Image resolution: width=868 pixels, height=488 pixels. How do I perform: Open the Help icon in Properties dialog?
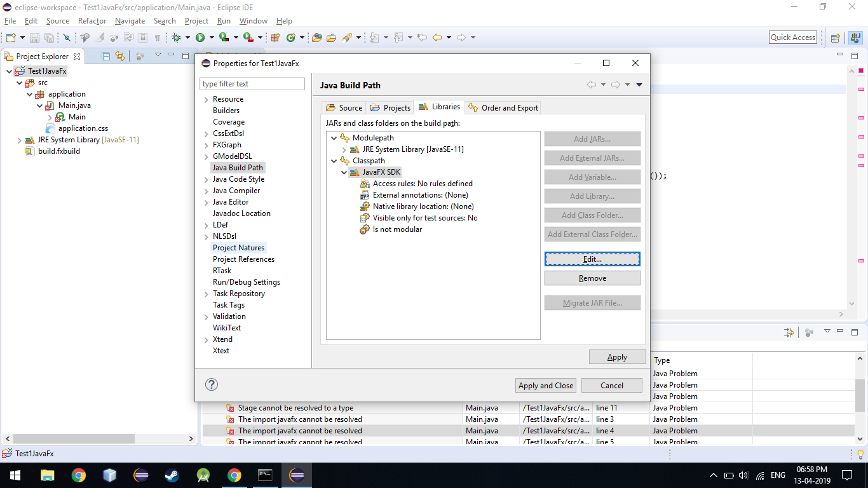pos(212,384)
